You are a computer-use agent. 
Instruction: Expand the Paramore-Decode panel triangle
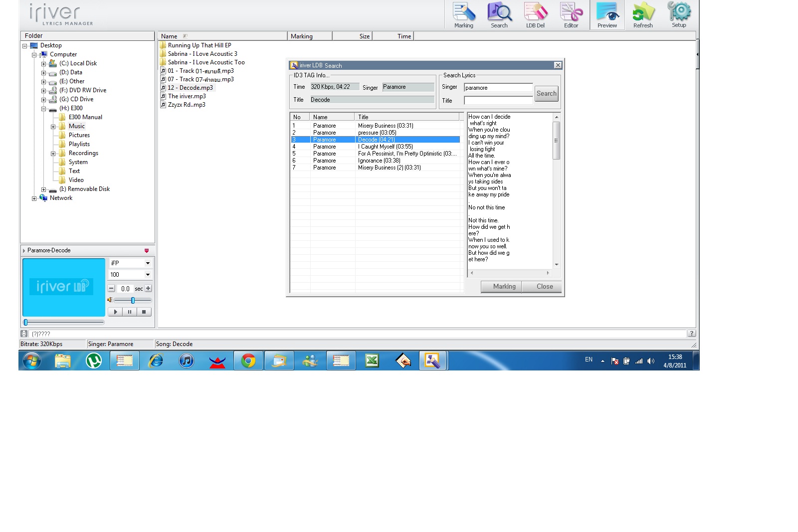pyautogui.click(x=24, y=250)
